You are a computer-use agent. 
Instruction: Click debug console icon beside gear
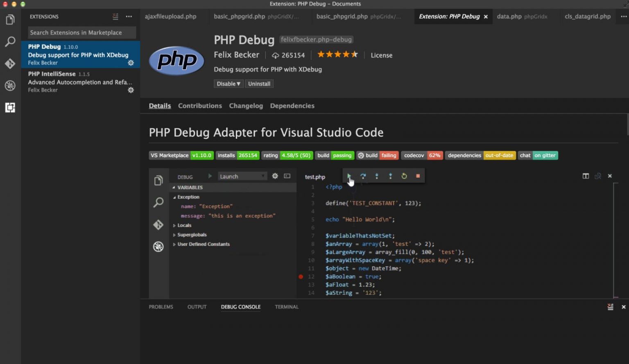pyautogui.click(x=287, y=176)
